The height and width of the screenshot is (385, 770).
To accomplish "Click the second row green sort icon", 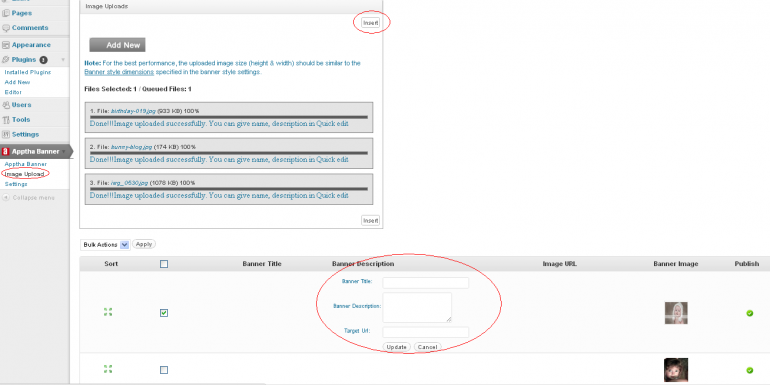I will (108, 369).
